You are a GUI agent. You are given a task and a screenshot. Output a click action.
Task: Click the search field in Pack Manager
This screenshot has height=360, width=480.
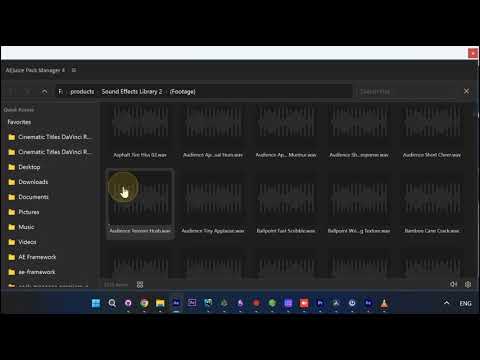(408, 91)
